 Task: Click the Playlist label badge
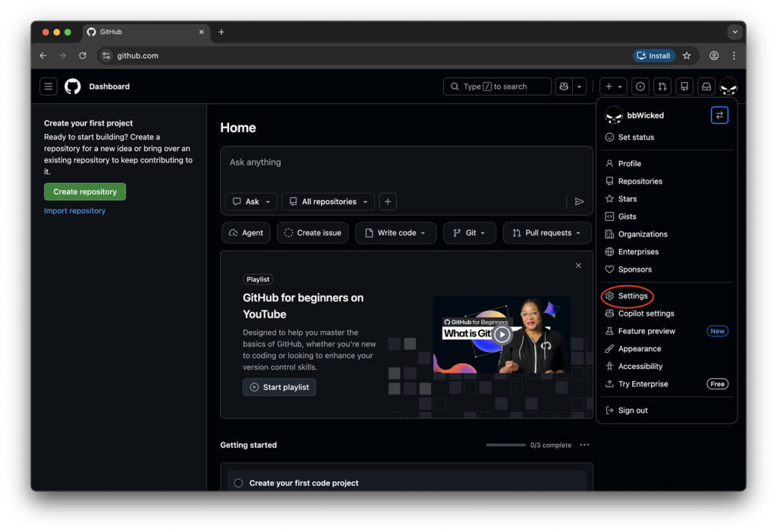pyautogui.click(x=258, y=279)
